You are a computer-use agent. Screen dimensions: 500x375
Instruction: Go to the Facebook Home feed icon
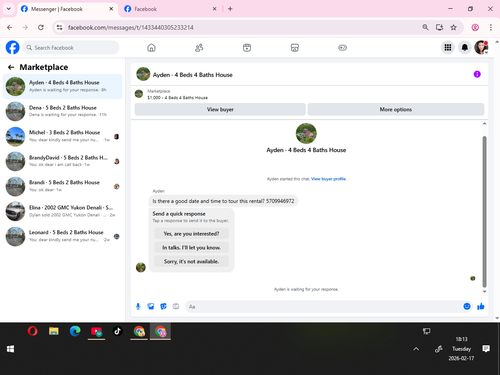pos(151,48)
